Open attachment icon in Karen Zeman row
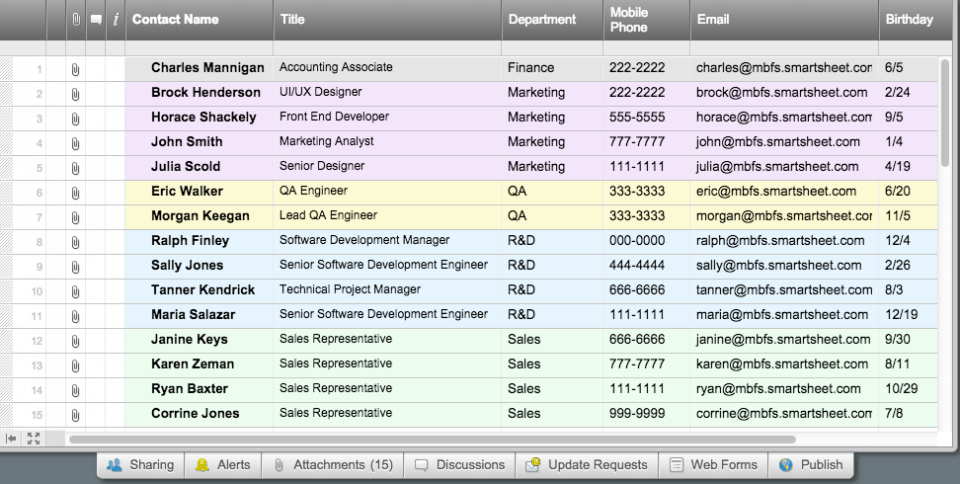This screenshot has height=484, width=960. coord(75,366)
